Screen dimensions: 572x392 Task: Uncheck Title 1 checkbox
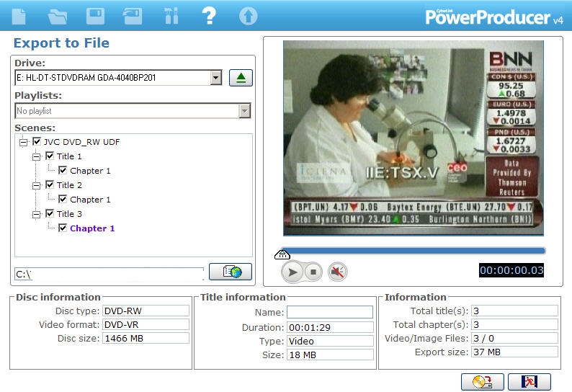[x=50, y=156]
